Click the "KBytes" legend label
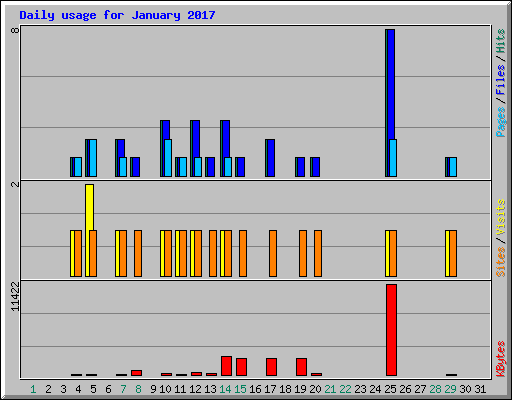The width and height of the screenshot is (512, 400). point(501,359)
